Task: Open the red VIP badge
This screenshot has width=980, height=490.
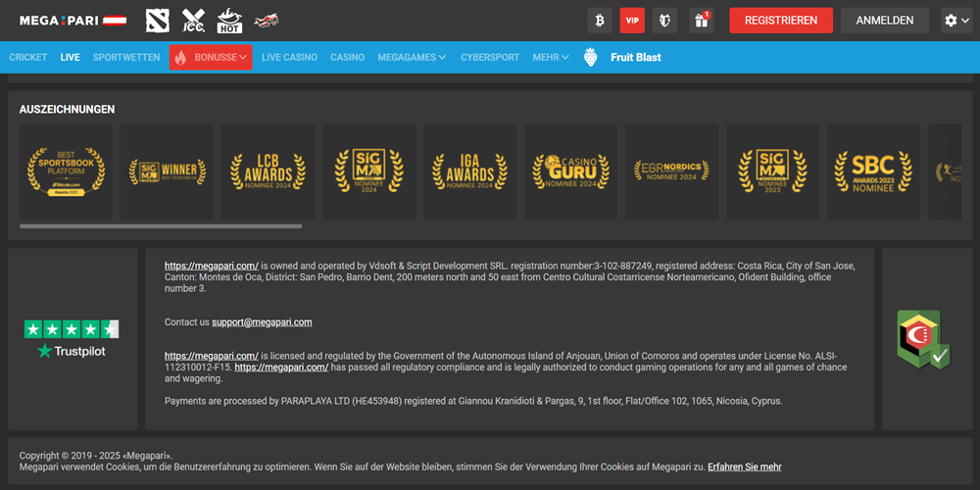Action: (x=632, y=21)
